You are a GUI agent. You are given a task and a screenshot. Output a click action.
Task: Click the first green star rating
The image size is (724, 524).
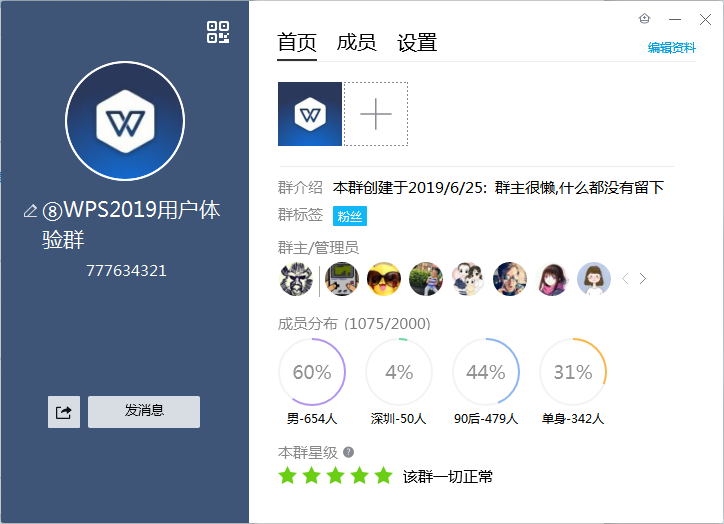288,476
